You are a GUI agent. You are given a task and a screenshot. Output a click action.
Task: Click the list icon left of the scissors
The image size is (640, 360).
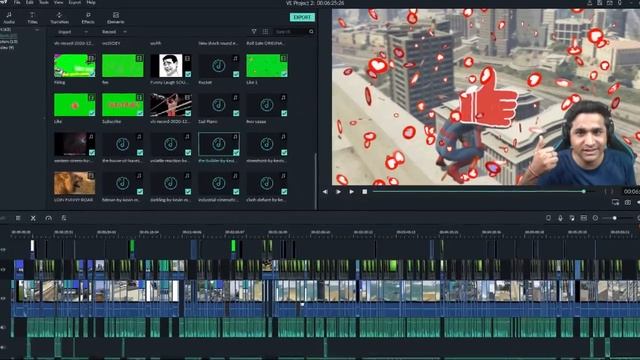point(18,218)
